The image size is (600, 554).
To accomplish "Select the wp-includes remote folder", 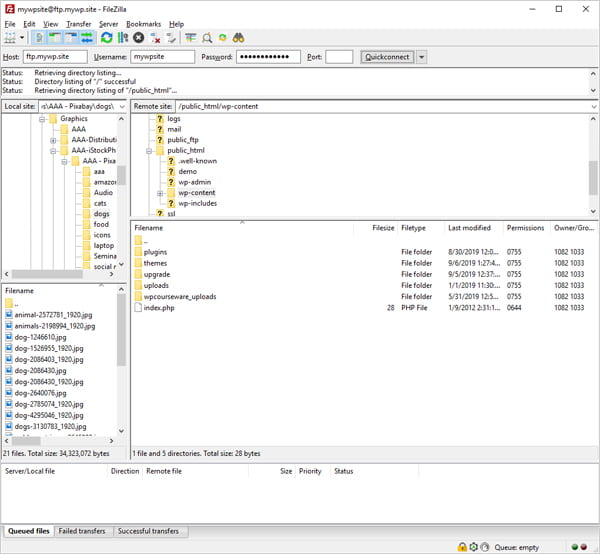I will click(197, 204).
